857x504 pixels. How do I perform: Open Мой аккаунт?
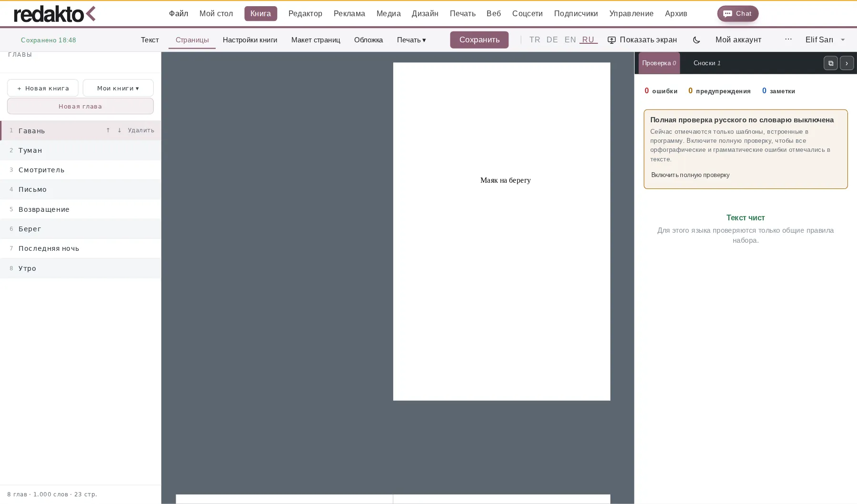pos(738,40)
